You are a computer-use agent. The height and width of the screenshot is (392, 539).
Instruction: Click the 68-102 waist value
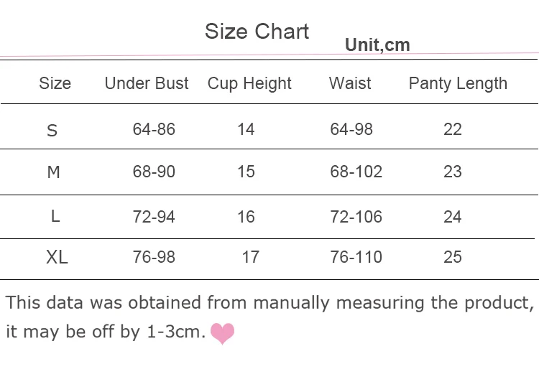coord(356,172)
